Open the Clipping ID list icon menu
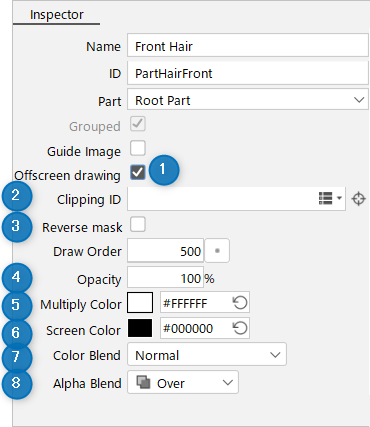370x427 pixels. click(x=330, y=198)
